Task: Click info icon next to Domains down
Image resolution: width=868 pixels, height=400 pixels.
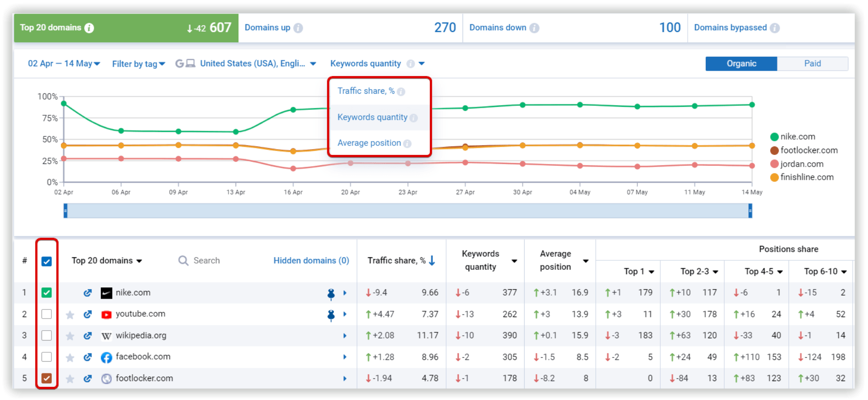Action: point(534,28)
